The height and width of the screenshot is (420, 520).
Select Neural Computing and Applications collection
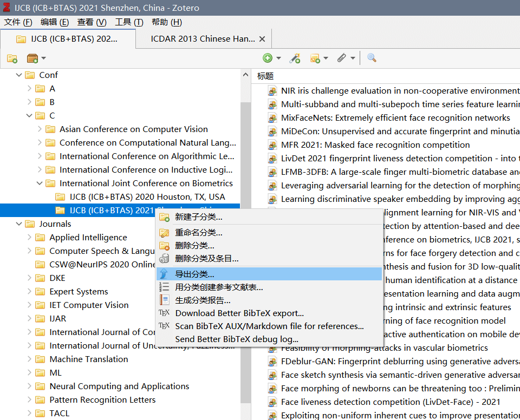pos(119,386)
